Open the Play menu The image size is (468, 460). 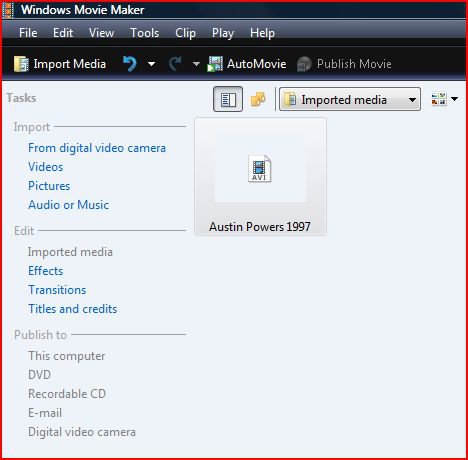coord(223,33)
